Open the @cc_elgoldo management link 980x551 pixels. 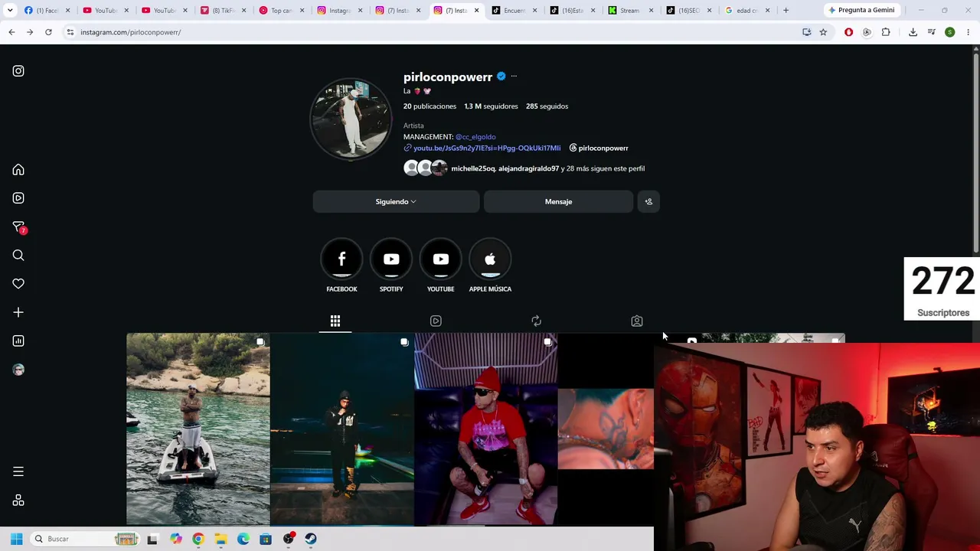pyautogui.click(x=475, y=137)
